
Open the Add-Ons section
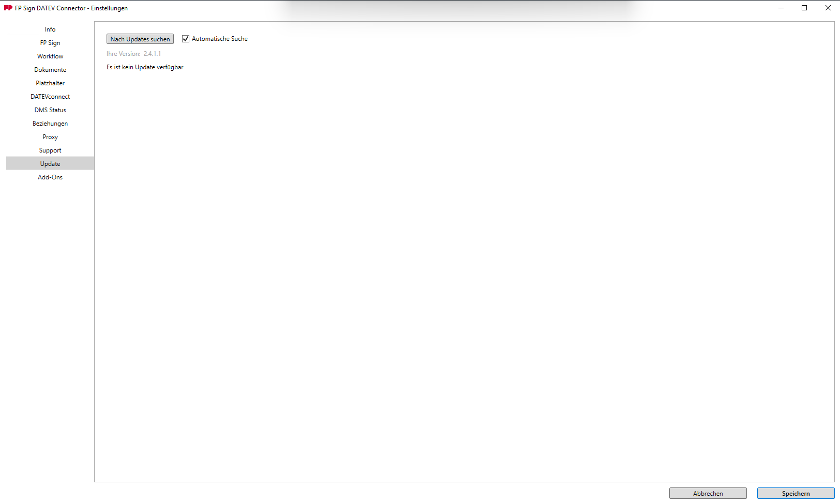50,177
